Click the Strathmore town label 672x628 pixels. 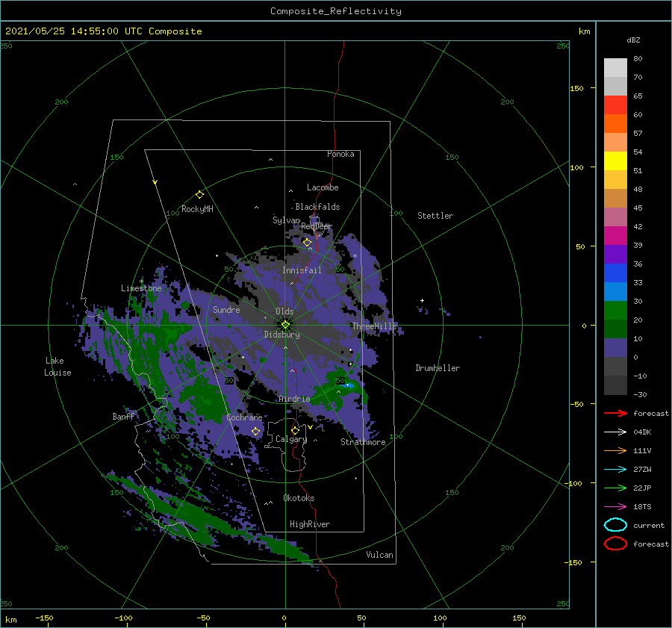pyautogui.click(x=363, y=442)
